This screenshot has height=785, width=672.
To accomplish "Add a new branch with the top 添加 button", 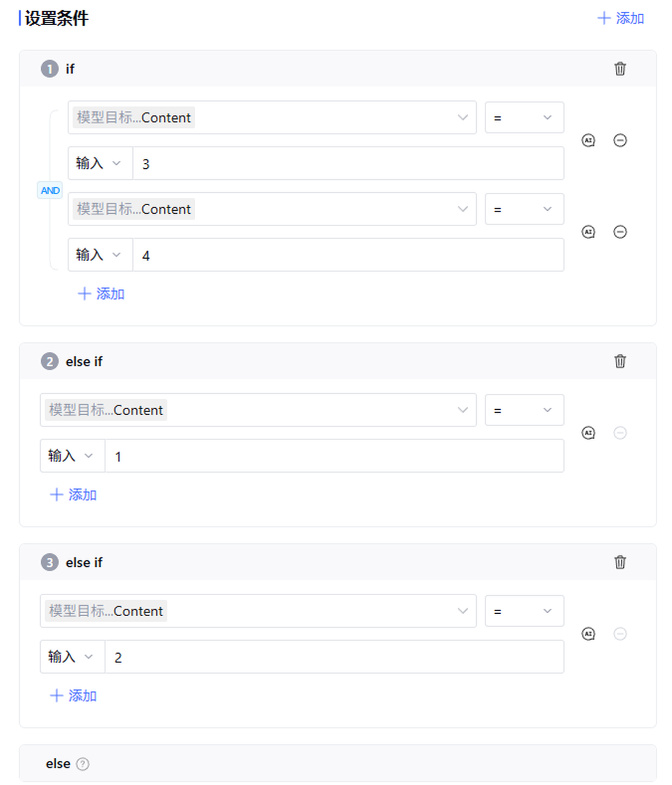I will click(620, 18).
